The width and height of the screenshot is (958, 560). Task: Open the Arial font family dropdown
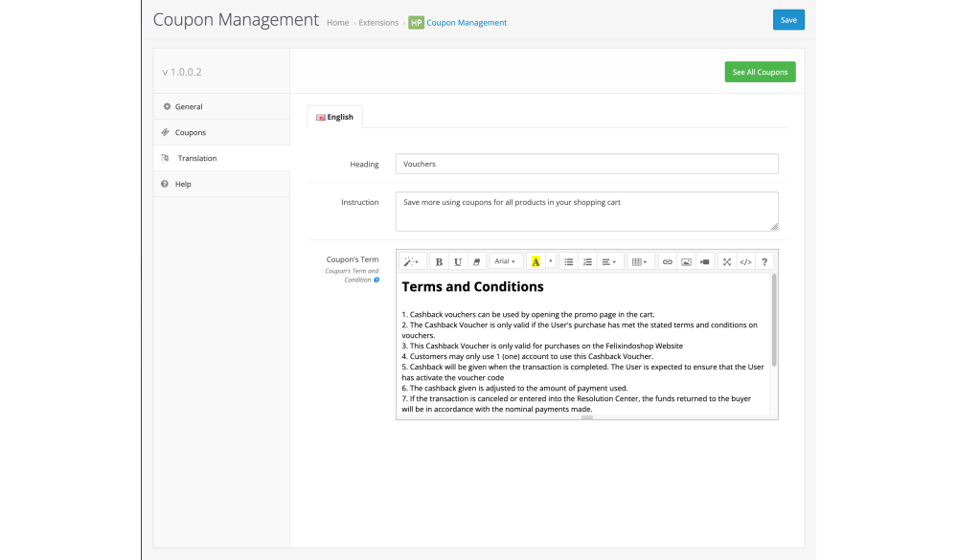click(x=505, y=261)
